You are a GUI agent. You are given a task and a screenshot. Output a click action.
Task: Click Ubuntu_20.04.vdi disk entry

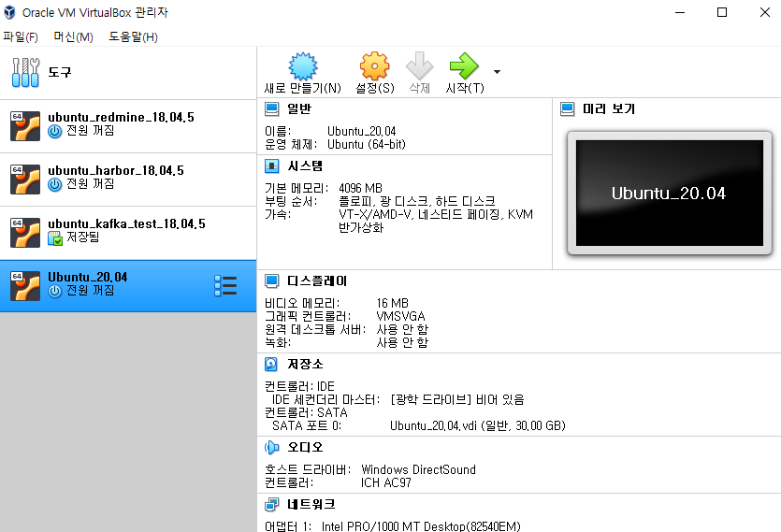478,426
